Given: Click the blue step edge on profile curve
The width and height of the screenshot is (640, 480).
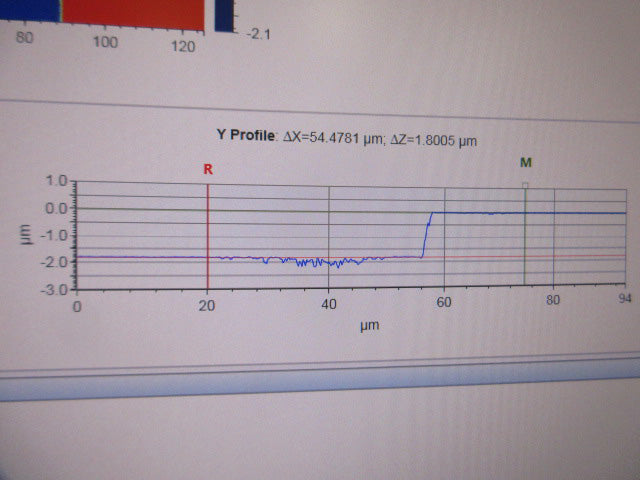Looking at the screenshot, I should [x=427, y=235].
